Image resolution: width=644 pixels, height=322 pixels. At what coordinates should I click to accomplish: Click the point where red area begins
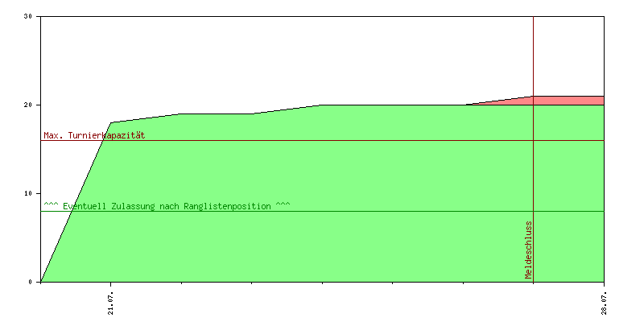(466, 105)
